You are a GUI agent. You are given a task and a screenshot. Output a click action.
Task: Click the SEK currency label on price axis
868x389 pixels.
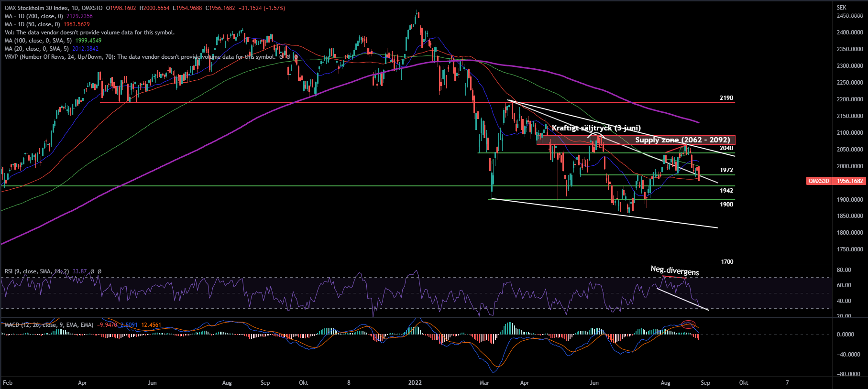[841, 8]
